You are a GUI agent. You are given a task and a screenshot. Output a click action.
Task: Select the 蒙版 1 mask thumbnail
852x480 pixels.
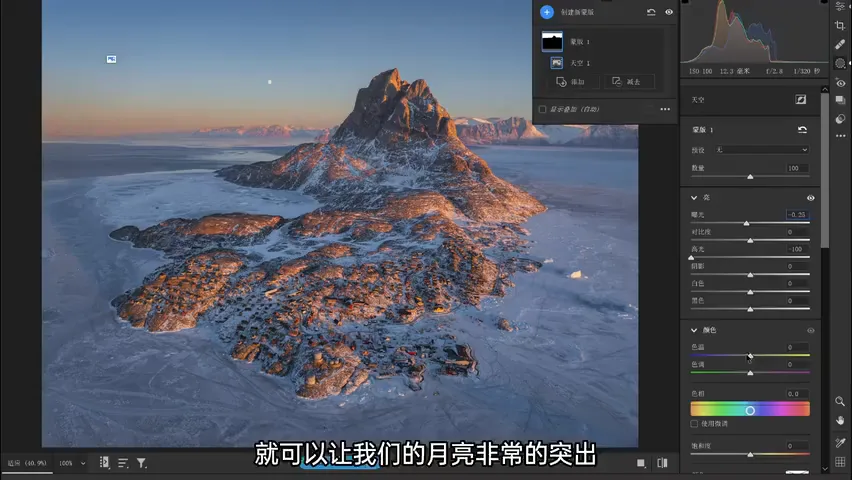pyautogui.click(x=552, y=41)
